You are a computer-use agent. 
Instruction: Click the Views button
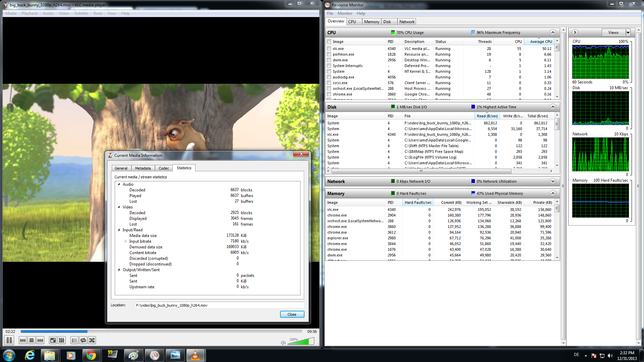pyautogui.click(x=613, y=33)
